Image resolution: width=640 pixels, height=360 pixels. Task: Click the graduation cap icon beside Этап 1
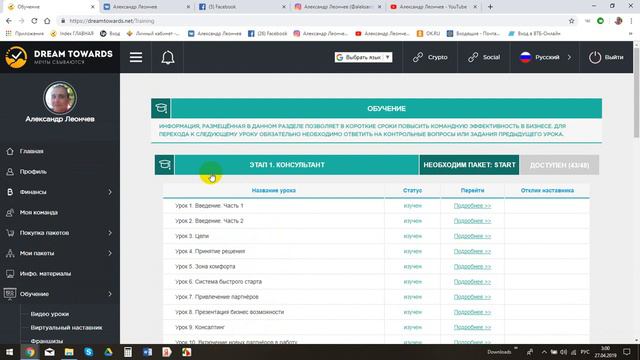click(164, 164)
